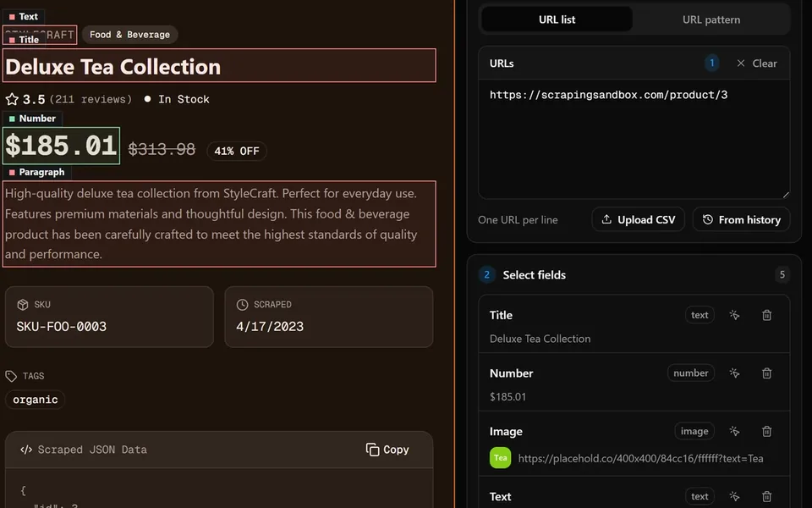Clear the URLs list

point(756,63)
